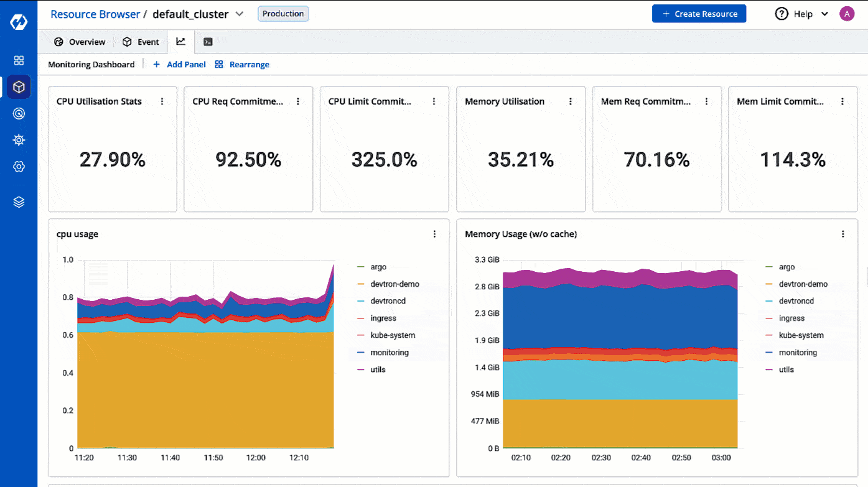Open the Applications grid icon in sidebar

[19, 60]
